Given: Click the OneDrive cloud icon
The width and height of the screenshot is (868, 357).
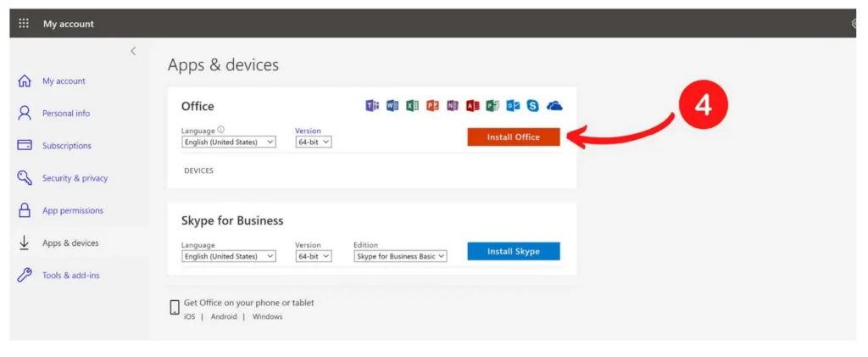Looking at the screenshot, I should tap(554, 106).
